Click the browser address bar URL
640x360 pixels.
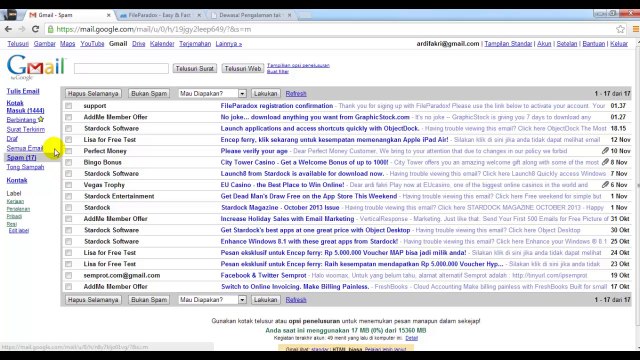click(x=153, y=29)
